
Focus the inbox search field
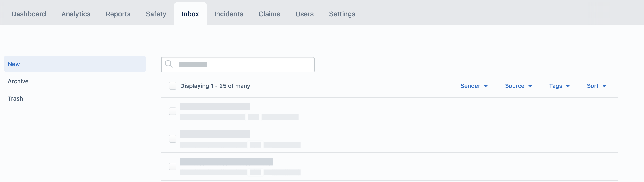click(238, 65)
